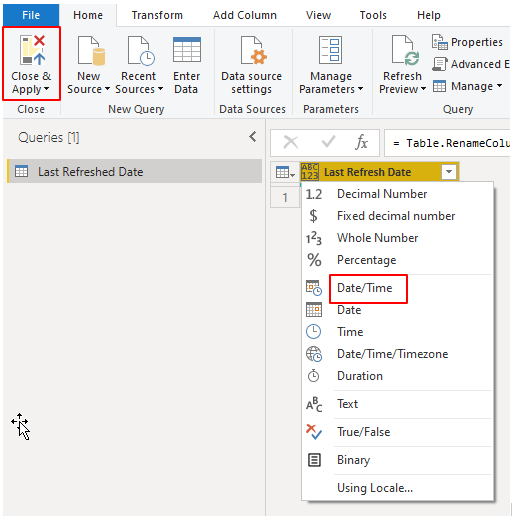
Task: Open the Advanced Editor
Action: click(x=471, y=64)
